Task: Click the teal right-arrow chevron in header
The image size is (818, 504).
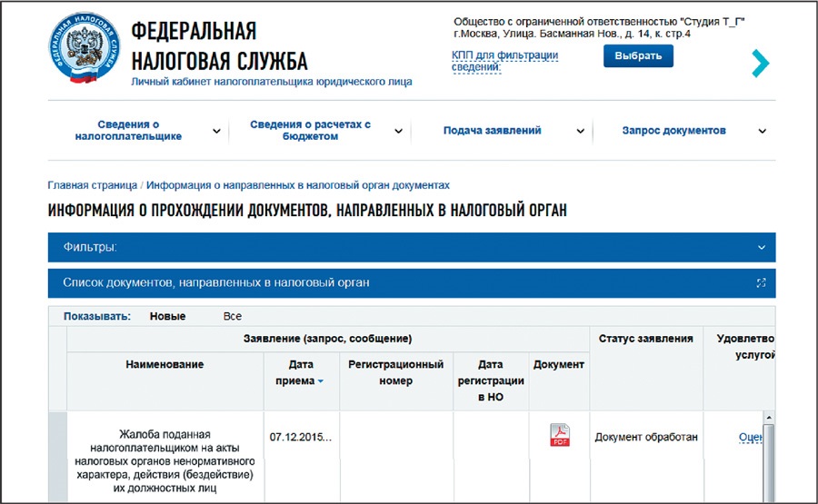Action: pos(760,63)
